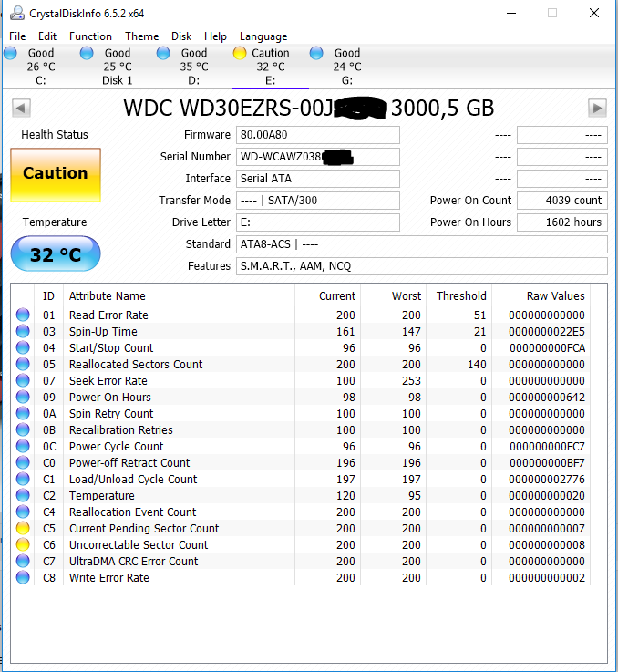This screenshot has height=672, width=618.
Task: Go to previous disk with left arrow
Action: pos(21,108)
